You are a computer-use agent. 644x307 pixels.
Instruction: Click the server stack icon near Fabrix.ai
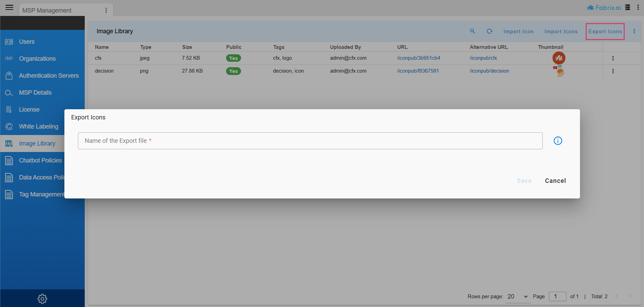tap(628, 7)
